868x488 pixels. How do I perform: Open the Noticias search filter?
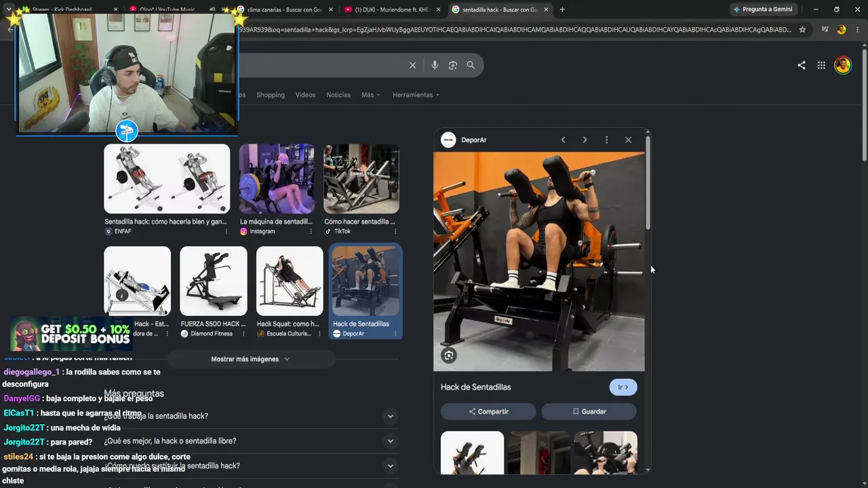(338, 95)
